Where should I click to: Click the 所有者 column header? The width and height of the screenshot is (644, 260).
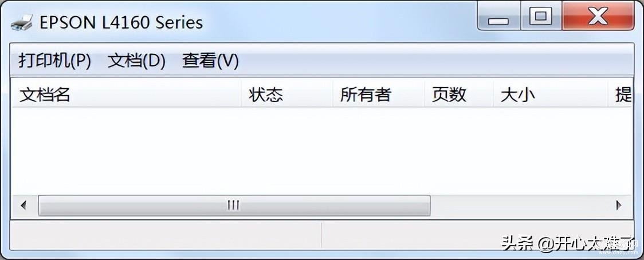coord(378,94)
